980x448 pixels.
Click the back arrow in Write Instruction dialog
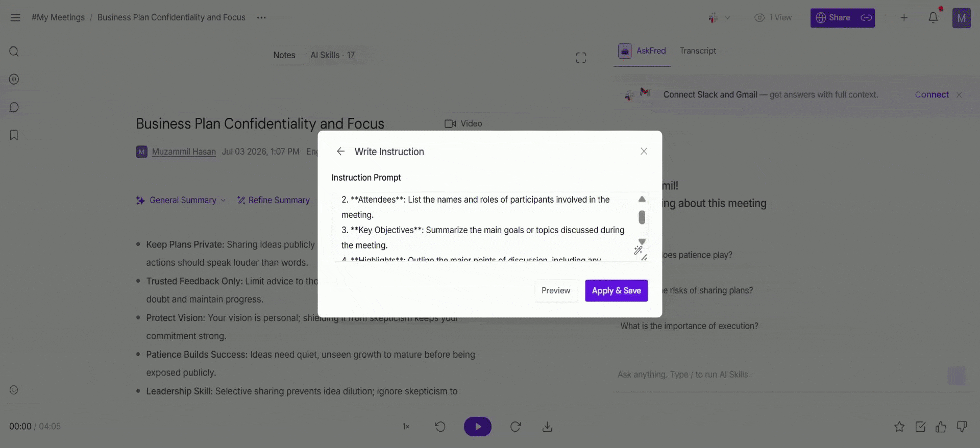[x=340, y=152]
